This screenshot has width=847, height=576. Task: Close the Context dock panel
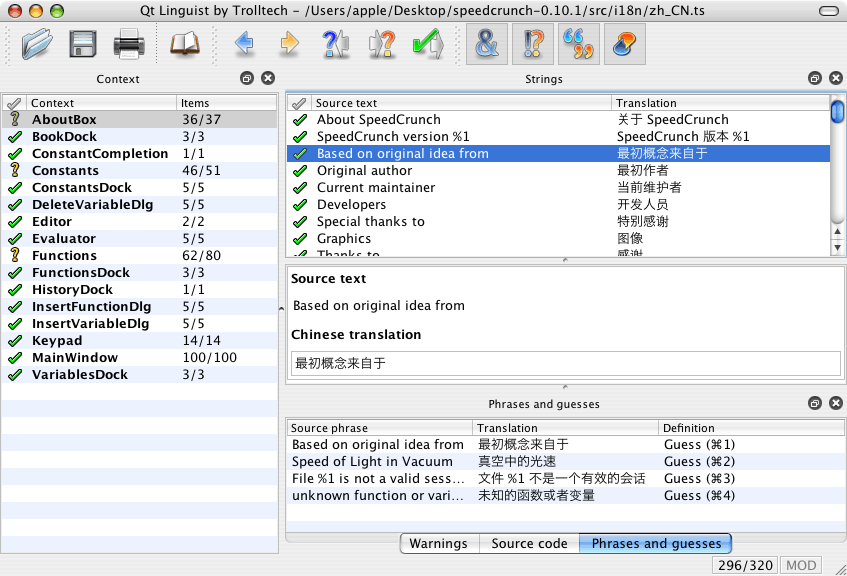(268, 78)
